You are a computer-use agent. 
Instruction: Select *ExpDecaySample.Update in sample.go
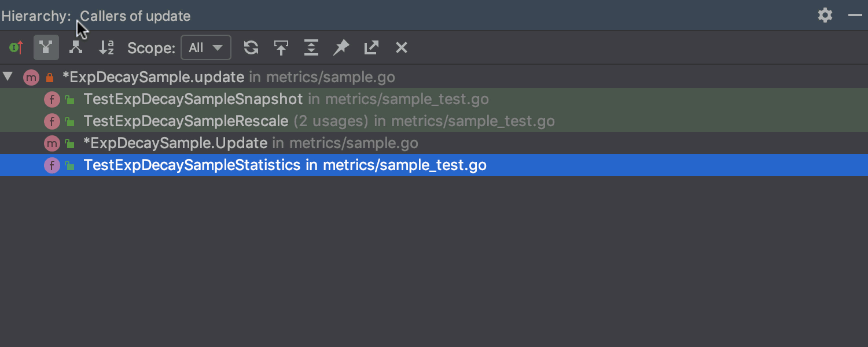click(175, 143)
